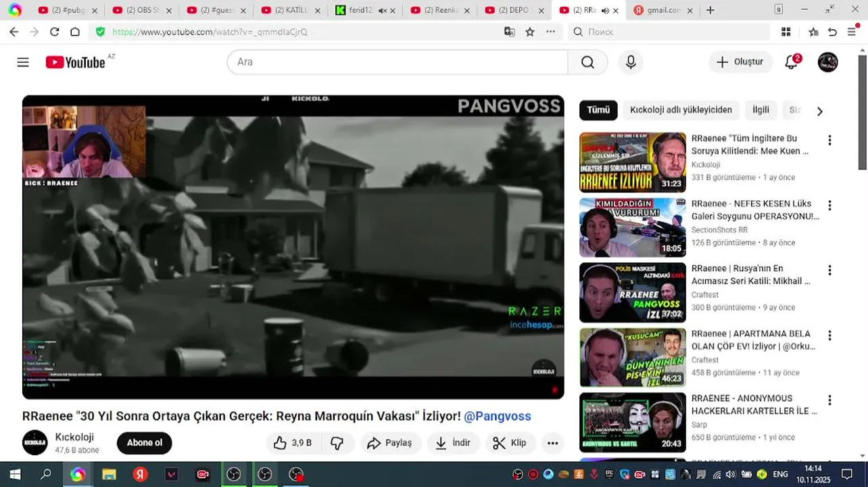Like the video with thumbs up
This screenshot has height=487, width=868.
pos(293,443)
